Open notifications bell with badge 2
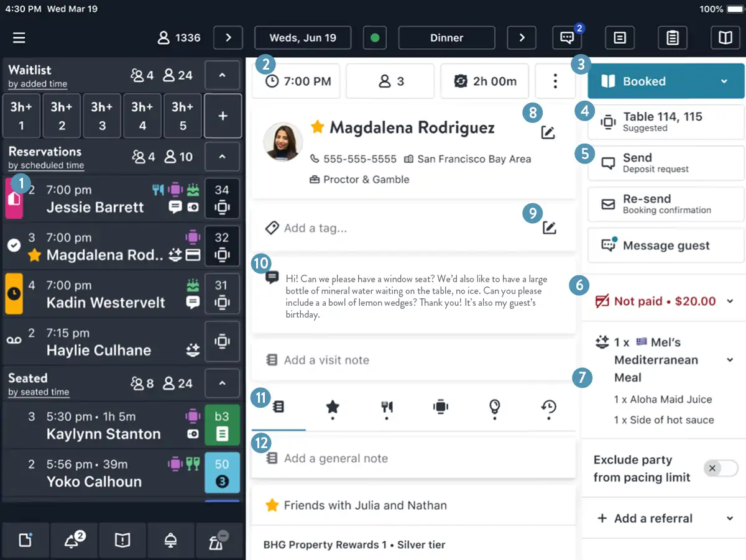This screenshot has width=746, height=560. (x=74, y=540)
